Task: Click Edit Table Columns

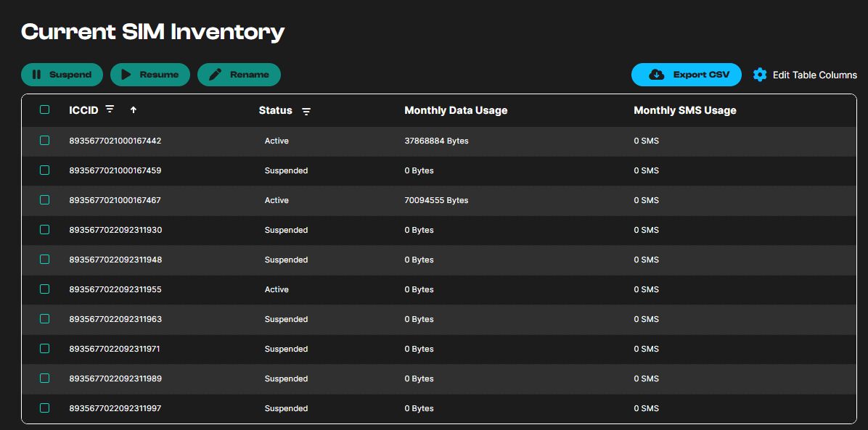Action: coord(814,74)
